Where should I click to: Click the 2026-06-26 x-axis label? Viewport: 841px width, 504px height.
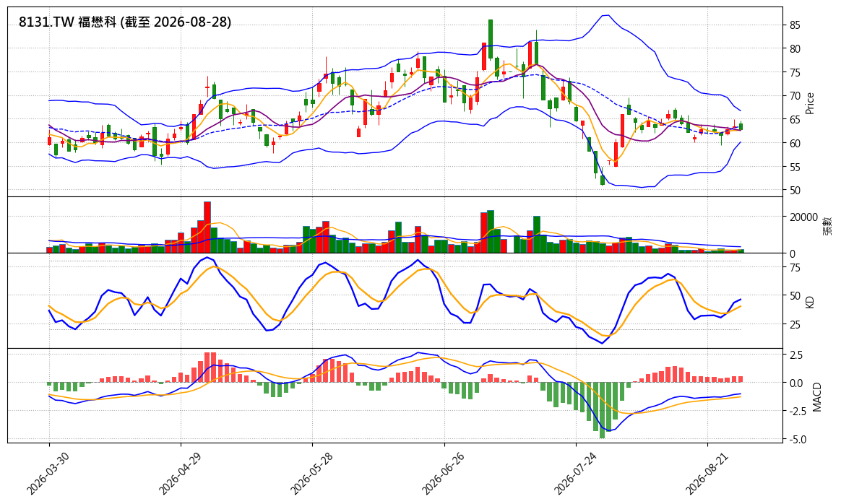click(x=442, y=472)
